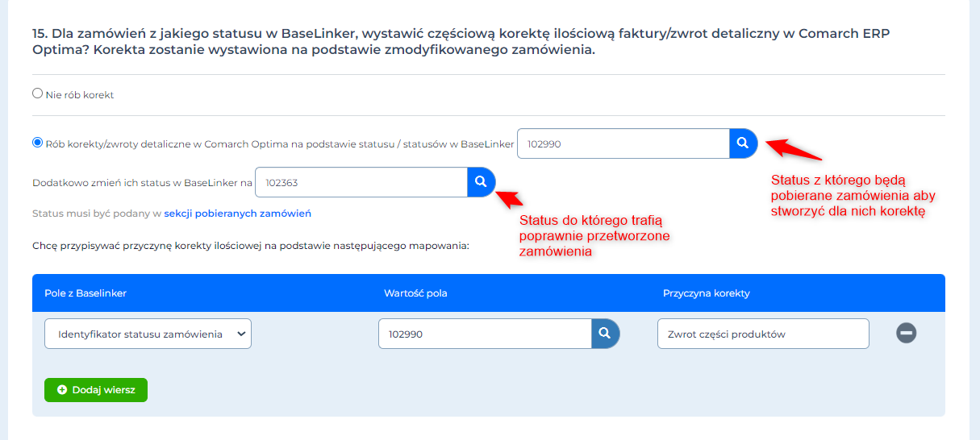Click 'Przyczyna korekty' column header
This screenshot has width=980, height=440.
click(707, 293)
